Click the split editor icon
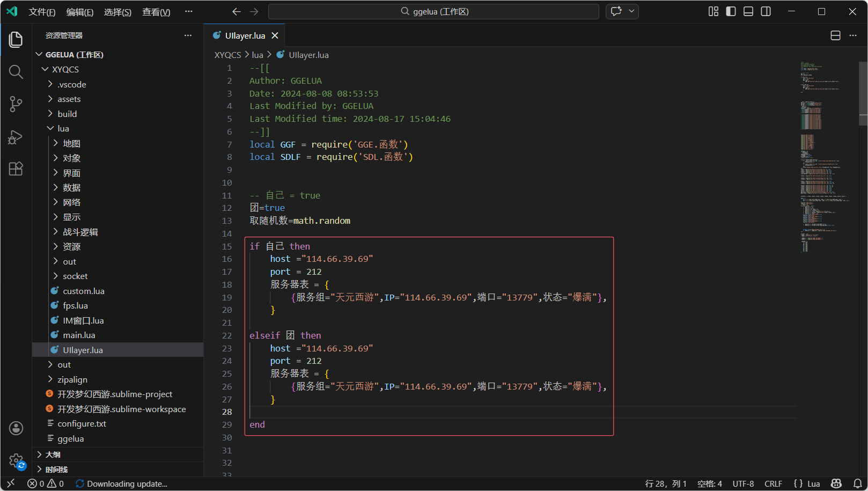This screenshot has width=868, height=491. tap(835, 35)
